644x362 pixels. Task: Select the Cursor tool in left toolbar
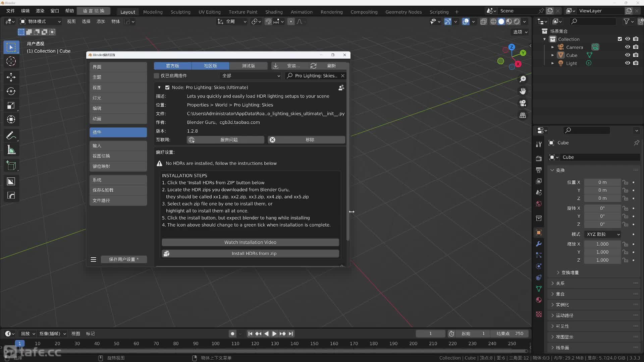(x=11, y=61)
